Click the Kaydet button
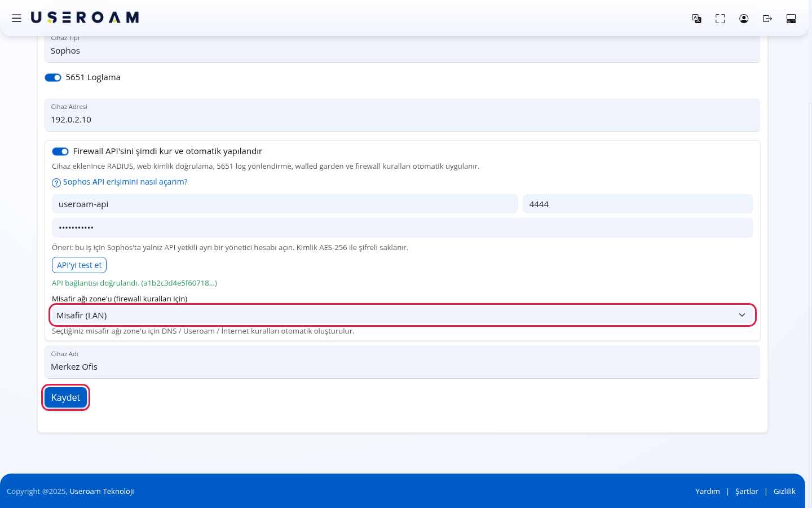 (66, 397)
